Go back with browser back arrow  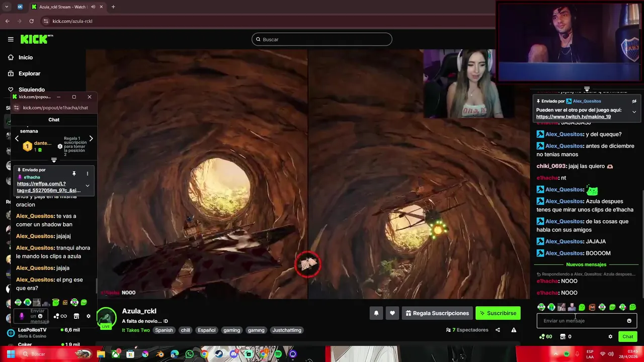click(x=8, y=21)
